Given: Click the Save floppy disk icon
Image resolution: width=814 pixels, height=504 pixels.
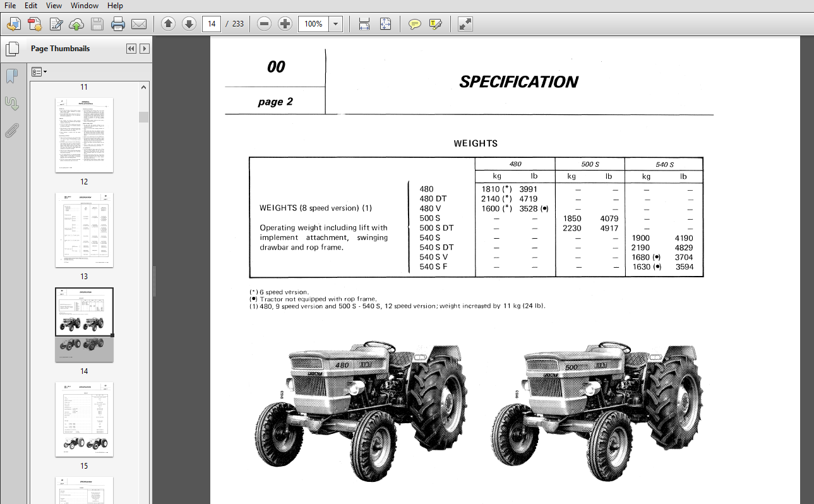Looking at the screenshot, I should pyautogui.click(x=97, y=25).
